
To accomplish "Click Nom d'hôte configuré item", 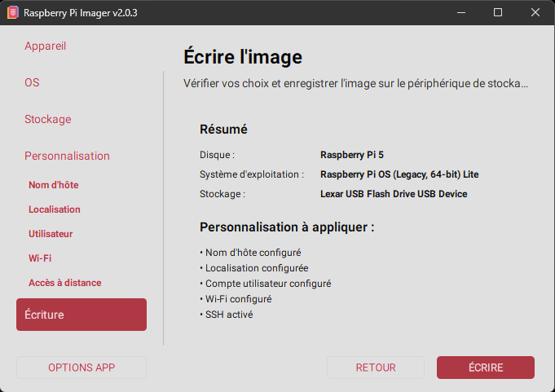I will coord(250,253).
